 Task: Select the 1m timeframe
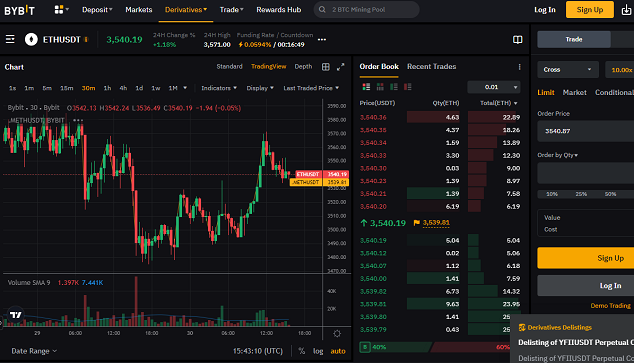[29, 88]
